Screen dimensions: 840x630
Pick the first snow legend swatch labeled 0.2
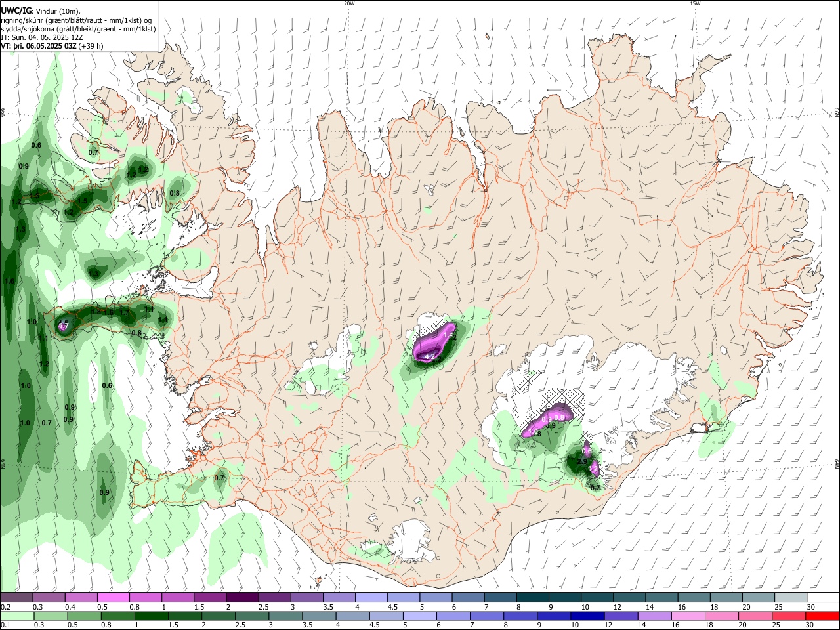pyautogui.click(x=16, y=598)
